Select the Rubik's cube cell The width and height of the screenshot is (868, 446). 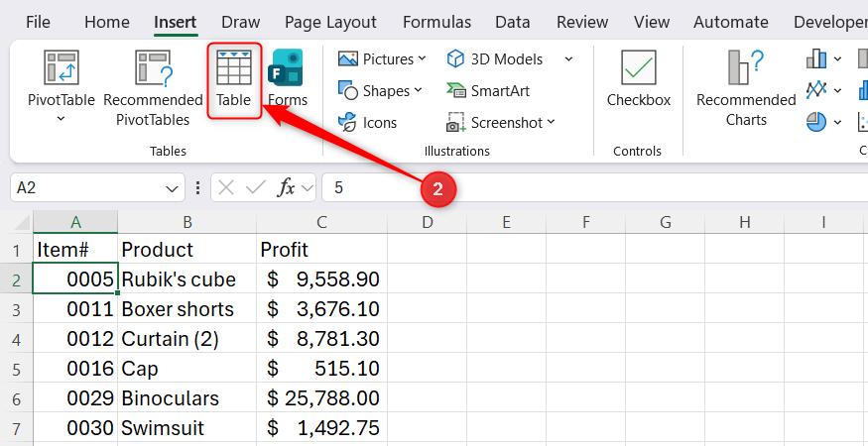click(187, 279)
